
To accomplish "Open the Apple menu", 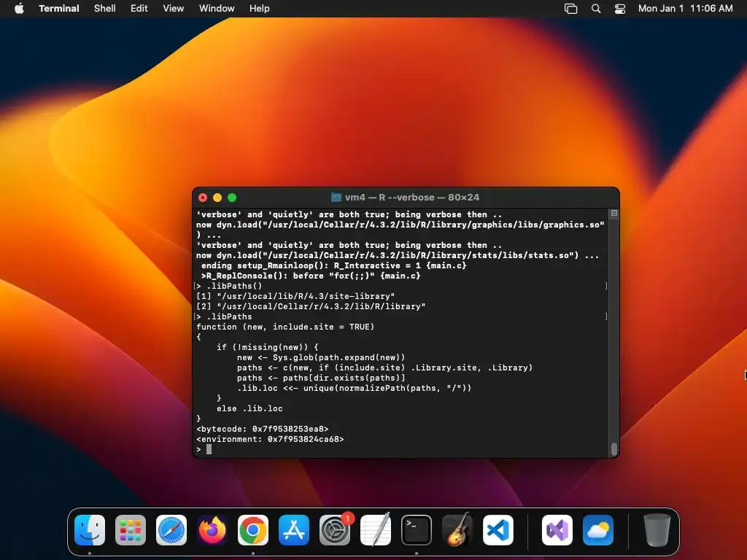I will pyautogui.click(x=19, y=9).
